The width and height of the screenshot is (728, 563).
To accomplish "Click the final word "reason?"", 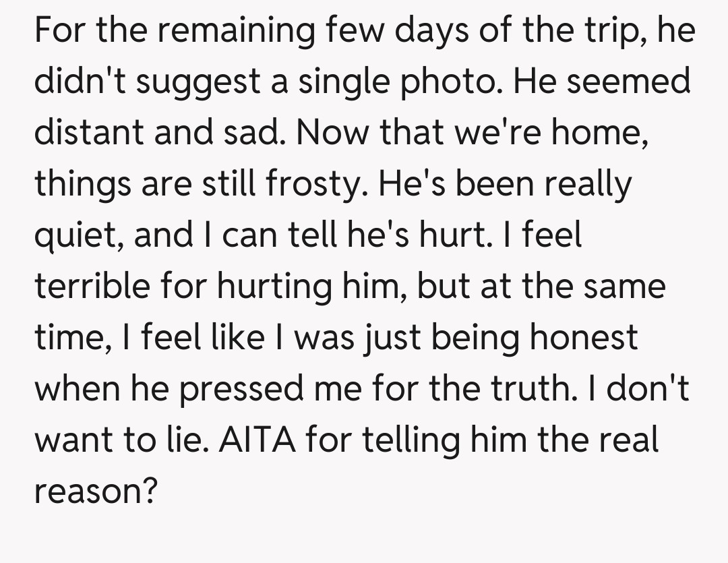I will pyautogui.click(x=96, y=491).
